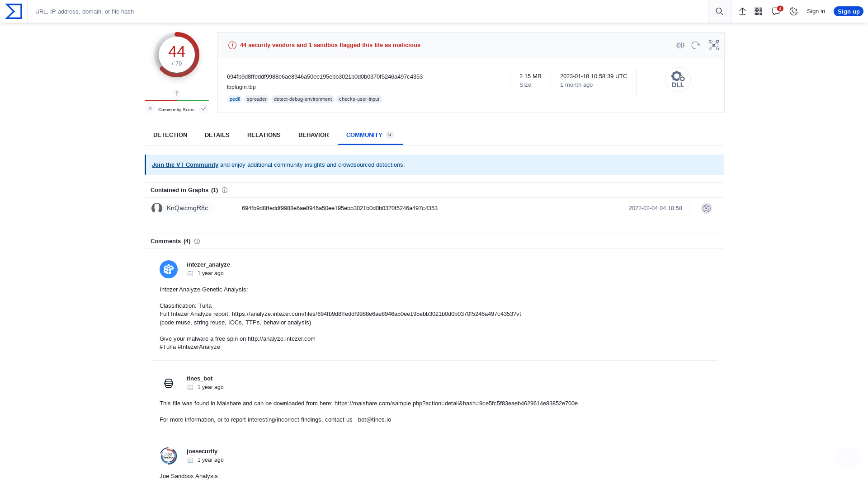This screenshot has width=868, height=488.
Task: Select the COMMUNITY tab
Action: [x=370, y=135]
